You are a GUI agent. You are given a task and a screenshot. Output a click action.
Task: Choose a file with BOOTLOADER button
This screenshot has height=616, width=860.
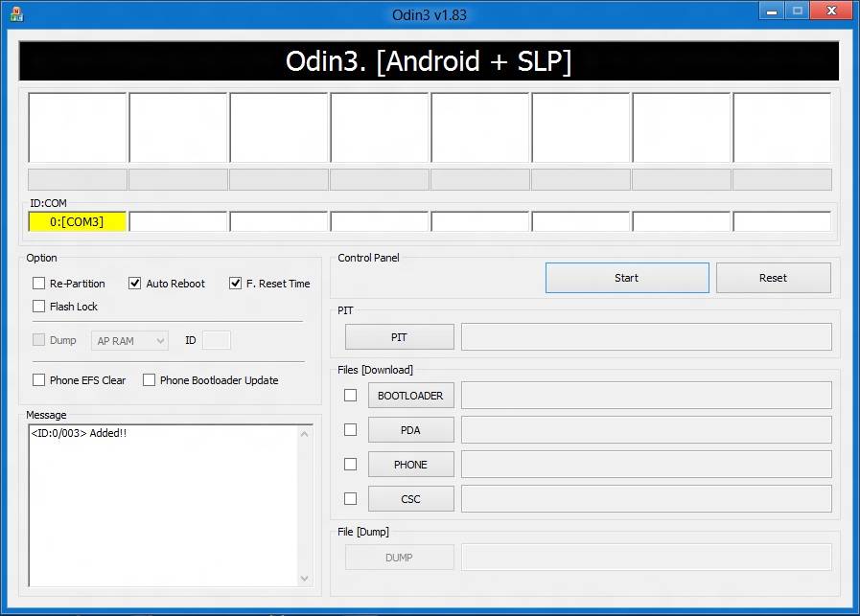(410, 395)
